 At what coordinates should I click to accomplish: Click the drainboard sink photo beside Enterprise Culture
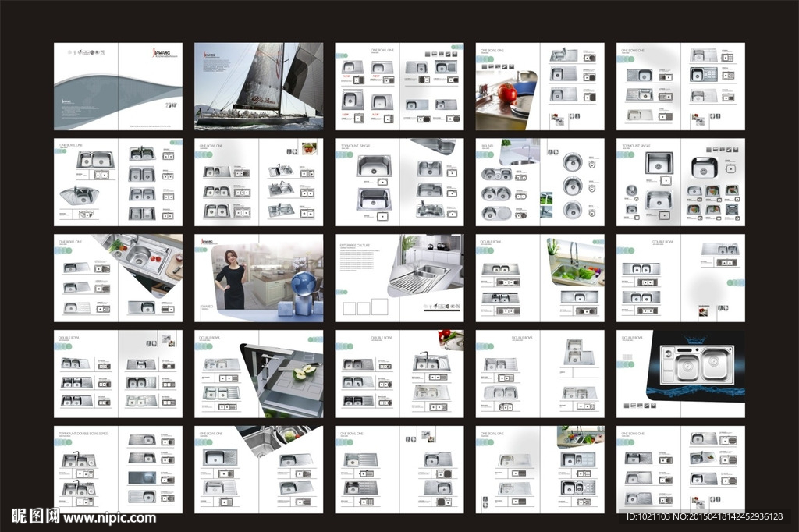click(425, 265)
